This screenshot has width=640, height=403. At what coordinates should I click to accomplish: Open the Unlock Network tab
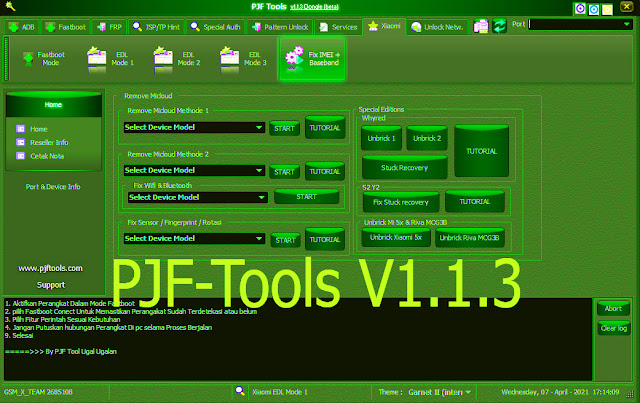[437, 27]
